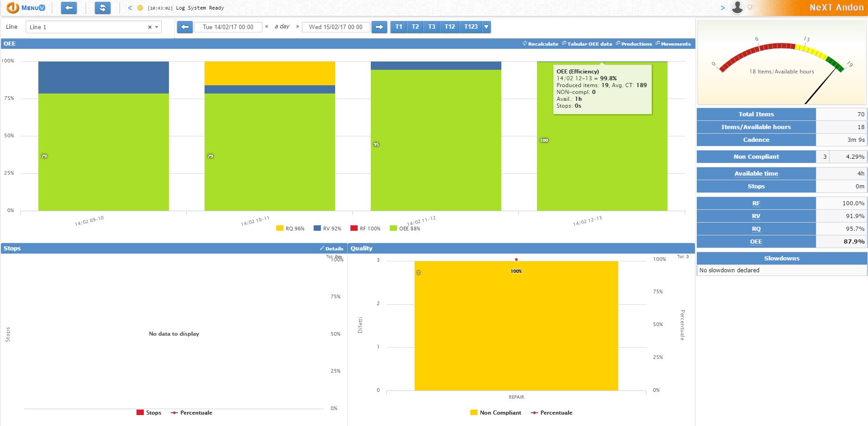Screen dimensions: 868x426
Task: Click the refresh icon in top toolbar
Action: pyautogui.click(x=102, y=8)
